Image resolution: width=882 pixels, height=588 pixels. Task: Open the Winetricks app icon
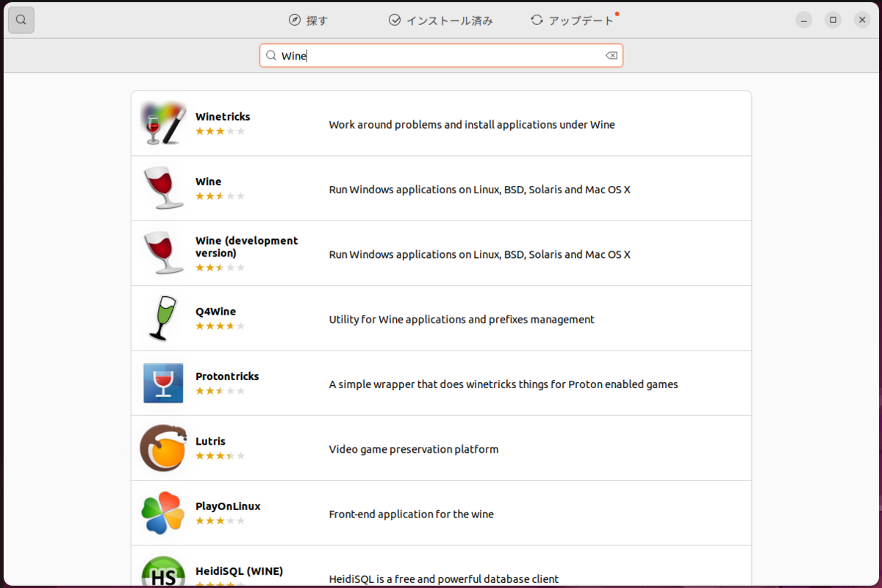162,123
